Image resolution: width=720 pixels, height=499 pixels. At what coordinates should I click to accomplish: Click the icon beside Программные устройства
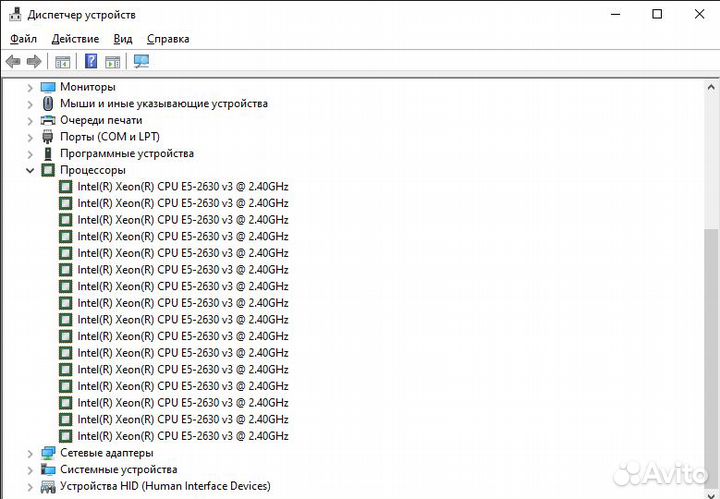48,153
